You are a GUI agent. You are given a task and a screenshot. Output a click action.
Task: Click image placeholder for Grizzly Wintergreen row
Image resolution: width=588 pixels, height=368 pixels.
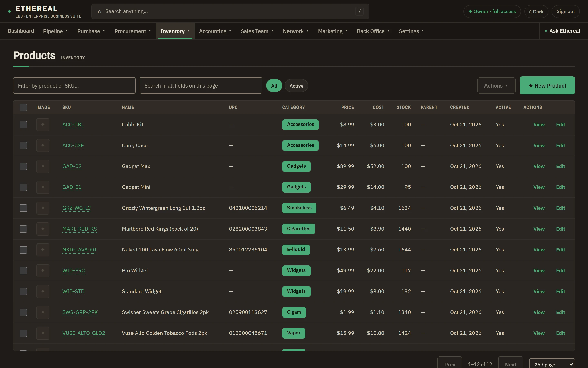[43, 208]
